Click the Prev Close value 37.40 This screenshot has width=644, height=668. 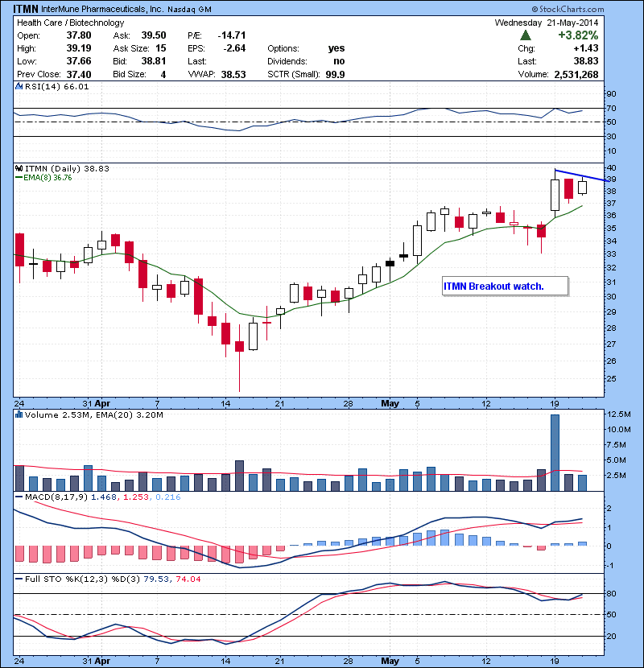(79, 75)
